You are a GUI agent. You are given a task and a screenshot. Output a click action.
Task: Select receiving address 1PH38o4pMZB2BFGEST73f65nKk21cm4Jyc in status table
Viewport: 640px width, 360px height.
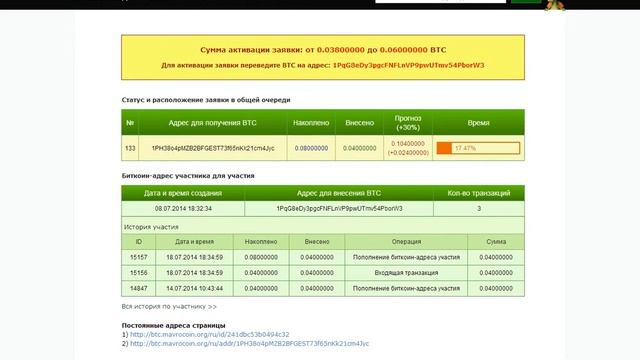tap(213, 148)
